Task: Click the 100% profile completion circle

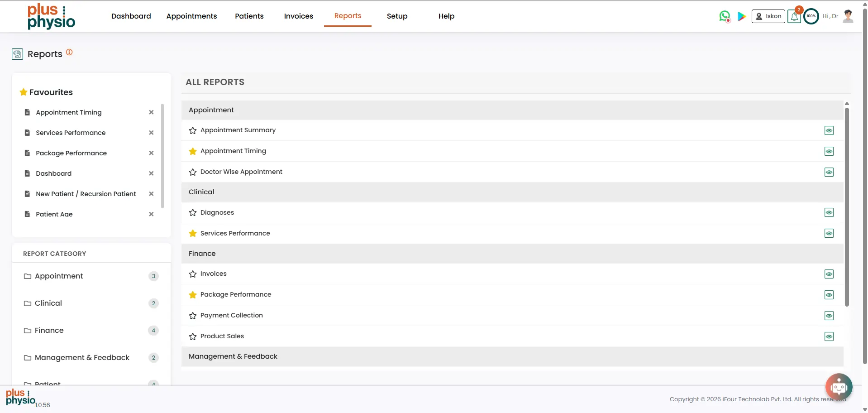Action: pyautogui.click(x=811, y=16)
